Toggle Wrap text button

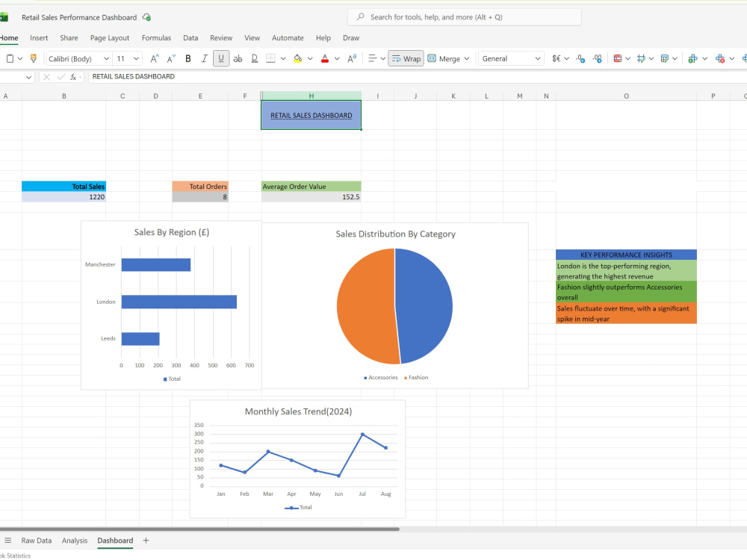coord(406,58)
